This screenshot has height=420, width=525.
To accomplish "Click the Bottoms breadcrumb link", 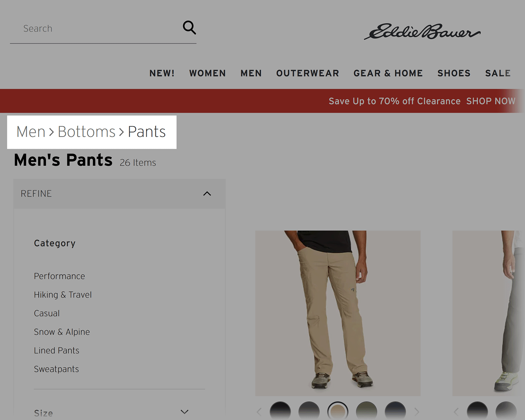I will tap(86, 132).
